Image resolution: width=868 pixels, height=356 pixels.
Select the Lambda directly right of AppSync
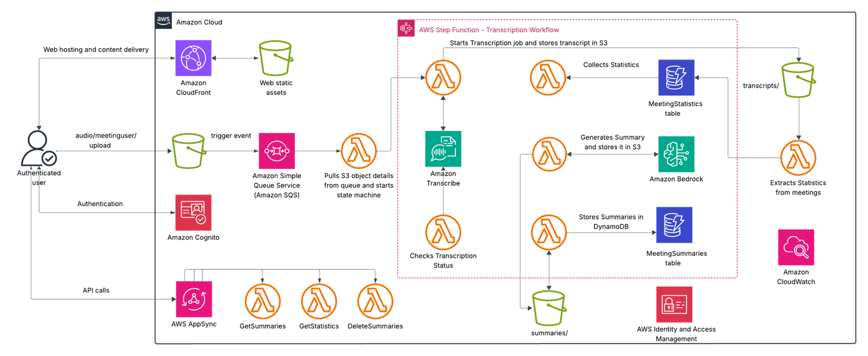coord(263,301)
